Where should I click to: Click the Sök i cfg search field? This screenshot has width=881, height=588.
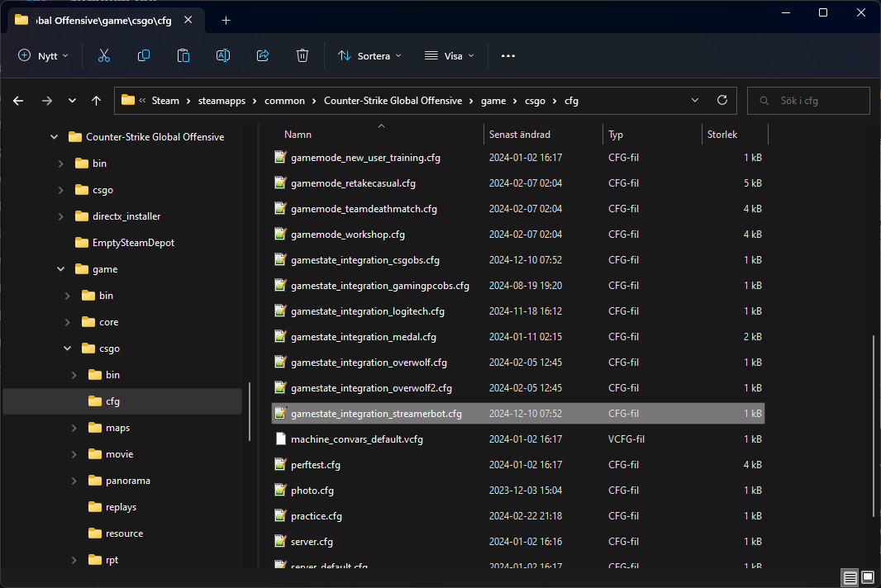(x=818, y=101)
